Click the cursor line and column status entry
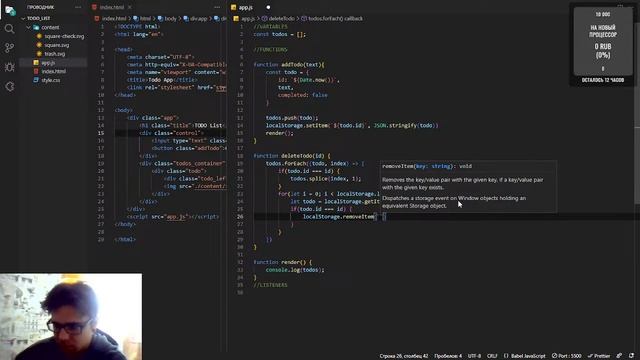This screenshot has height=360, width=640. coord(404,356)
